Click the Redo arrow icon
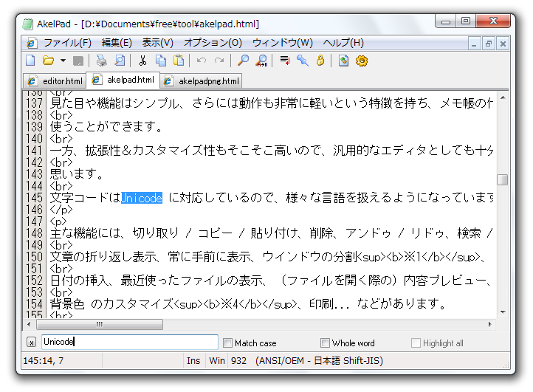Viewport: 533px width, 392px height. point(219,61)
